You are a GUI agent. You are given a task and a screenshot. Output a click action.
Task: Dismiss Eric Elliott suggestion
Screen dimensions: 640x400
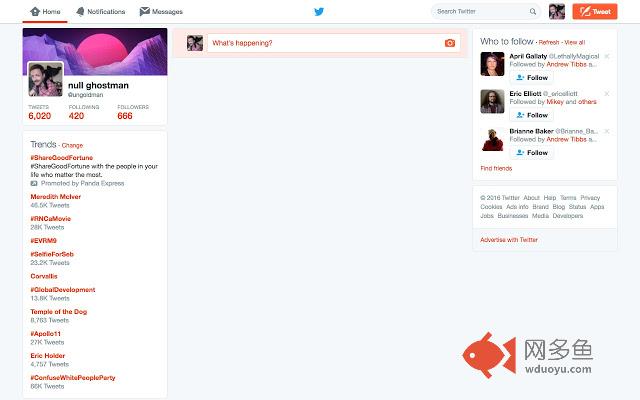[607, 94]
